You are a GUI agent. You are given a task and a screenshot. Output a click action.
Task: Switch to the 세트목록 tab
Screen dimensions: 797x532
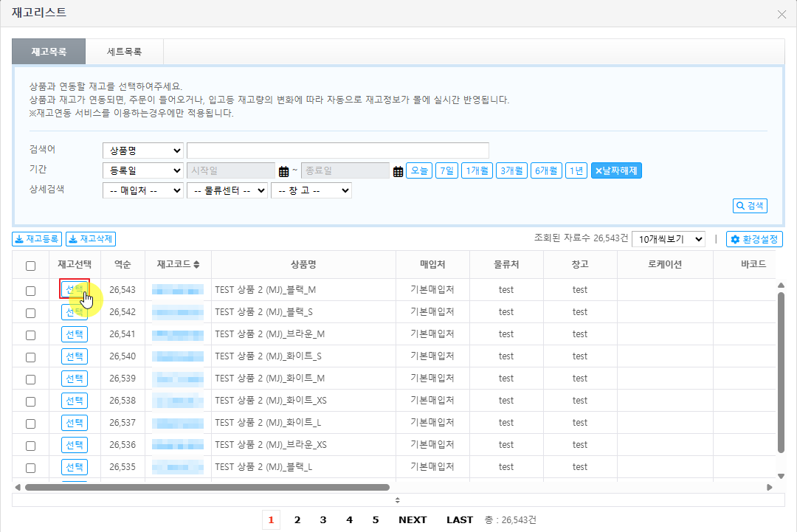tap(124, 52)
